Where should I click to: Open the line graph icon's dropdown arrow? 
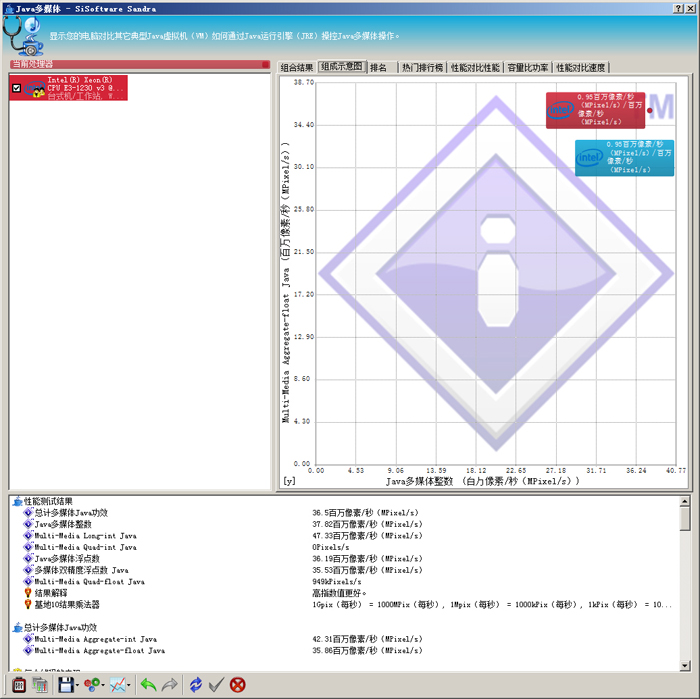point(129,685)
